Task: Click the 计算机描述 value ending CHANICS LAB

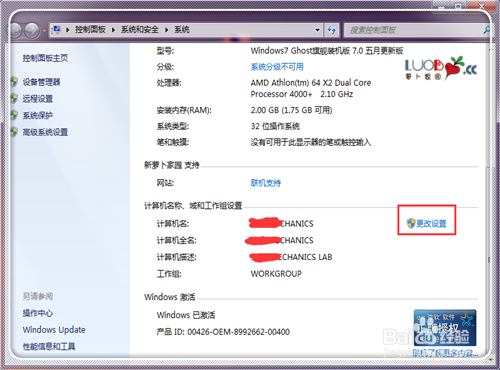Action: [x=291, y=257]
